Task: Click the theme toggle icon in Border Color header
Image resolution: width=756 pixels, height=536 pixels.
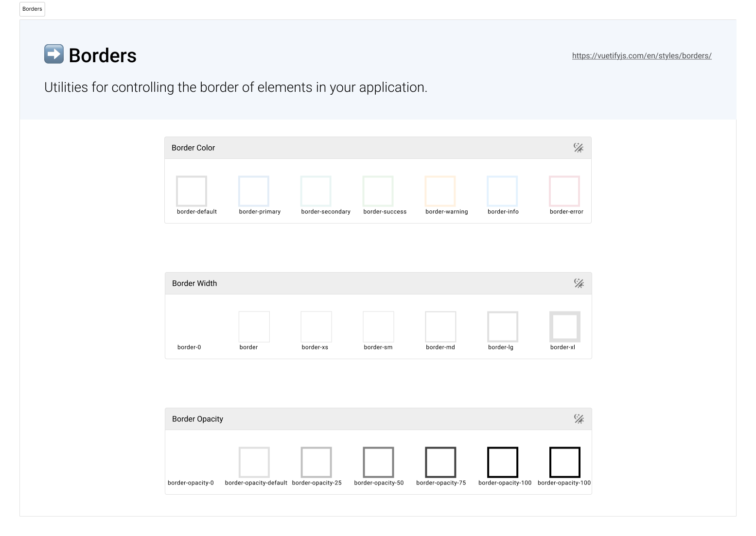Action: coord(578,148)
